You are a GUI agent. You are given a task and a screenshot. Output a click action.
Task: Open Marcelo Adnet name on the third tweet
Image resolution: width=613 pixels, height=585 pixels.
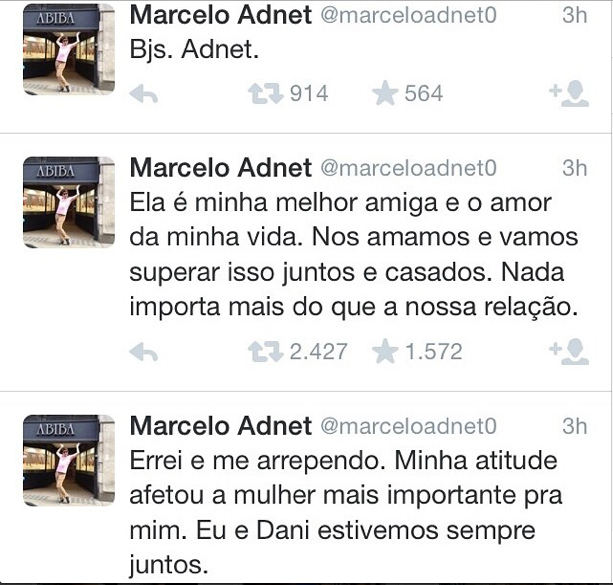[220, 427]
